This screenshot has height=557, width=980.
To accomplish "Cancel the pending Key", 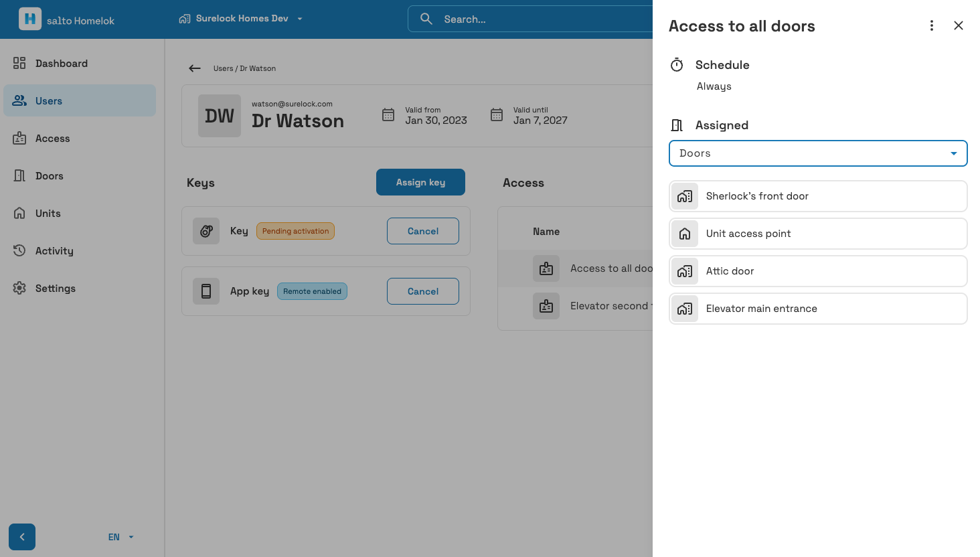I will point(423,231).
